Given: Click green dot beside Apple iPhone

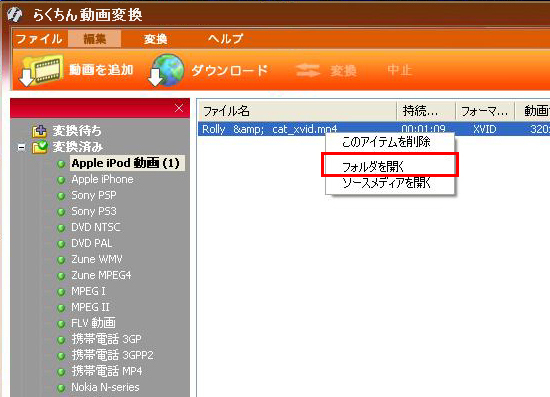Looking at the screenshot, I should click(x=61, y=180).
